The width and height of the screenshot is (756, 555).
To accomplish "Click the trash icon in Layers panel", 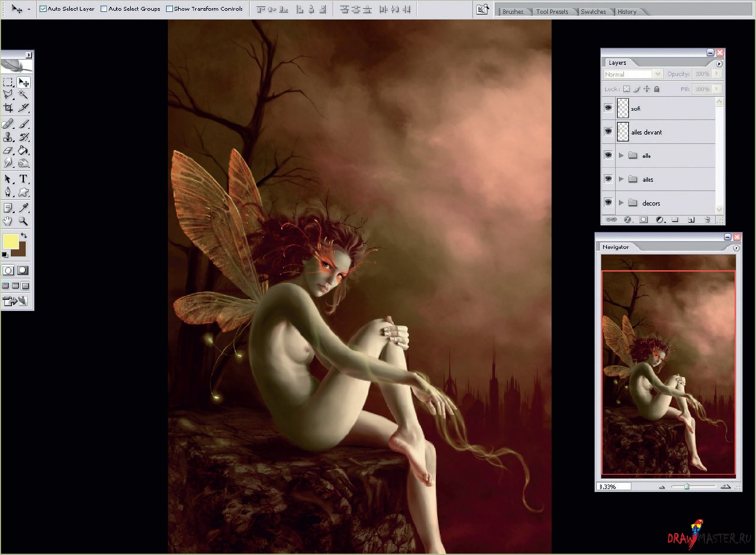I will pos(708,220).
